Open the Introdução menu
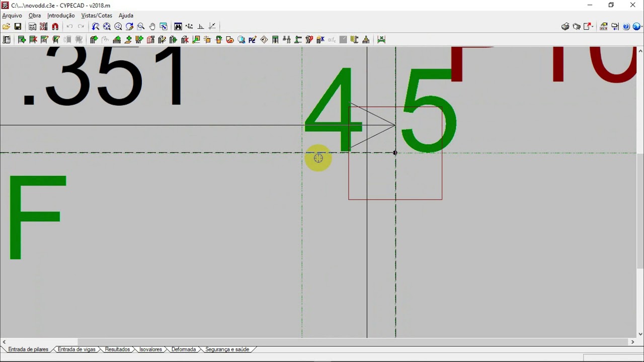 pyautogui.click(x=61, y=16)
